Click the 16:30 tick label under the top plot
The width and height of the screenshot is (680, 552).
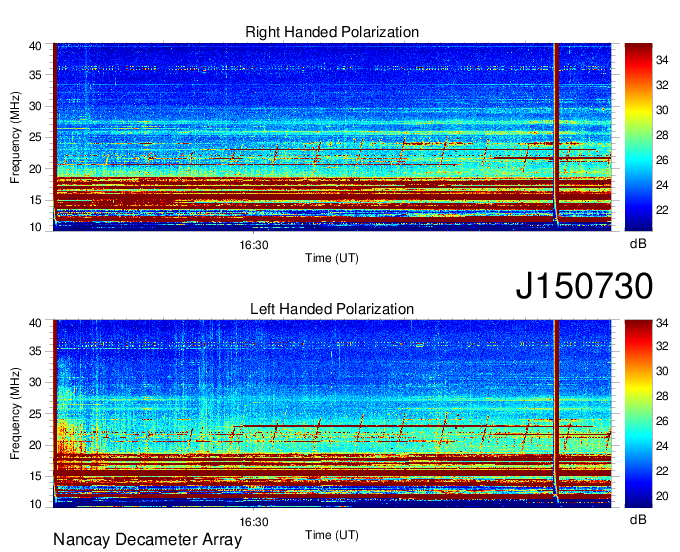(254, 245)
